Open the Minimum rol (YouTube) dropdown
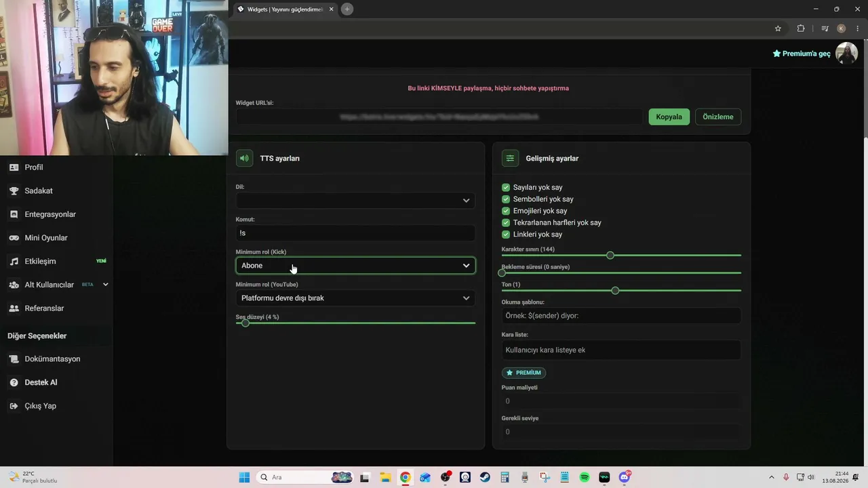The width and height of the screenshot is (868, 488). click(355, 298)
